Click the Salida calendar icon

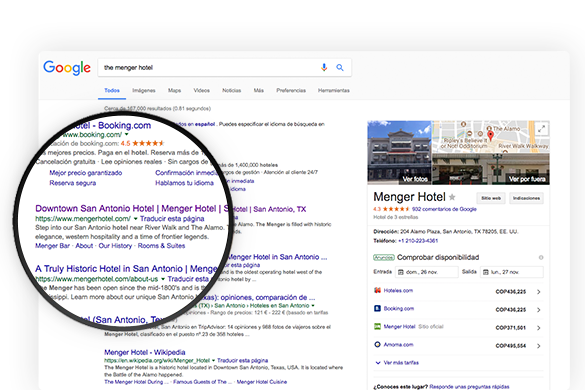(486, 272)
